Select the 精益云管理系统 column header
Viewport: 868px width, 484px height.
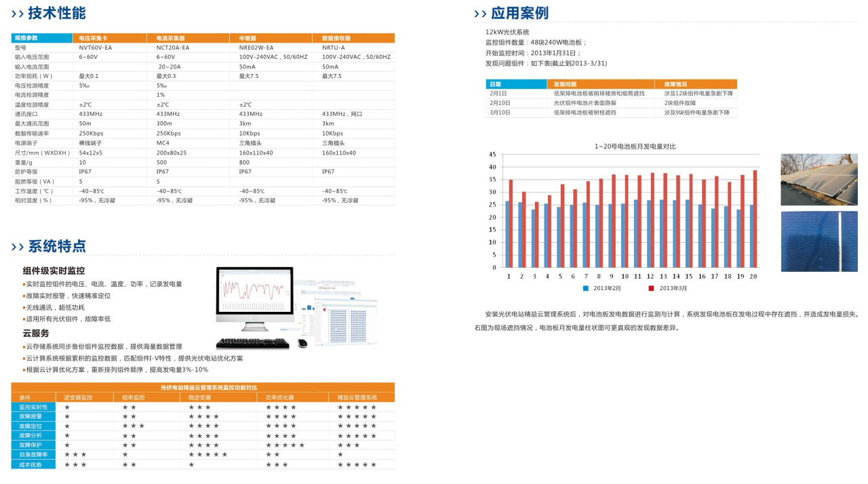point(357,397)
